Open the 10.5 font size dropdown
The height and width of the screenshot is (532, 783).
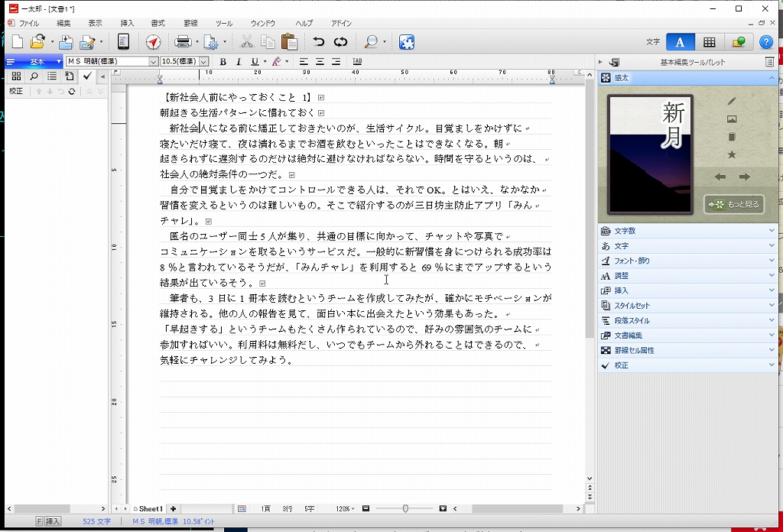coord(204,61)
